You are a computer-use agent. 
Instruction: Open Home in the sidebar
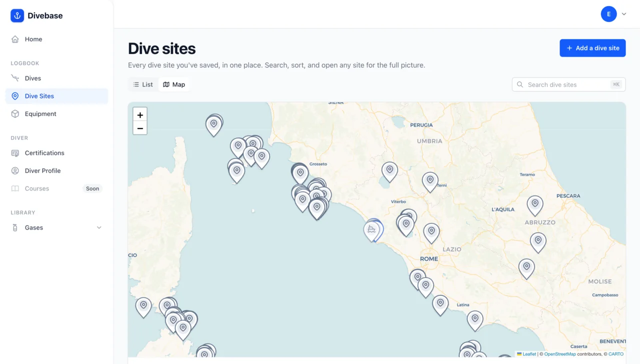pyautogui.click(x=56, y=39)
